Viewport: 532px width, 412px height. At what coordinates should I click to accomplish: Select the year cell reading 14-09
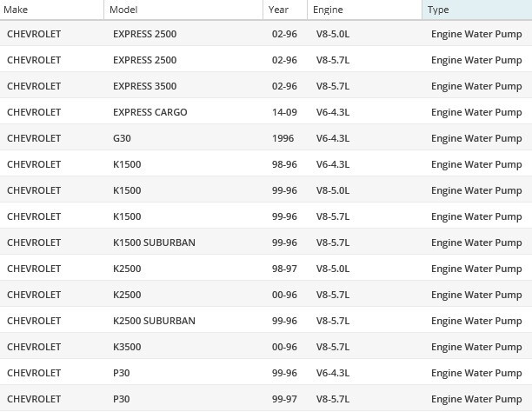283,112
